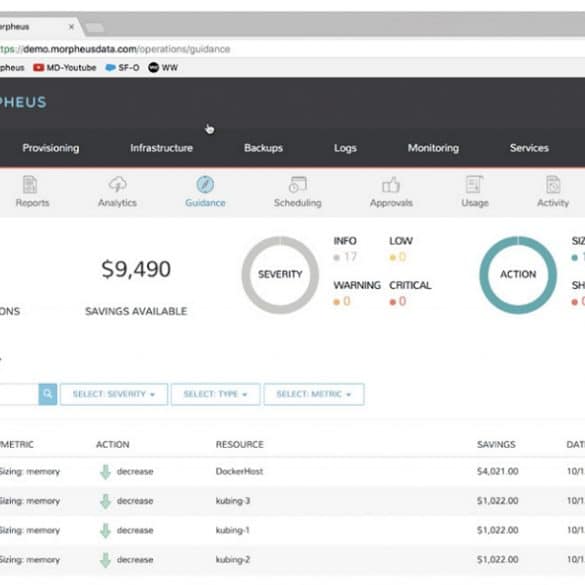
Task: Open the Monitoring menu
Action: click(x=433, y=148)
